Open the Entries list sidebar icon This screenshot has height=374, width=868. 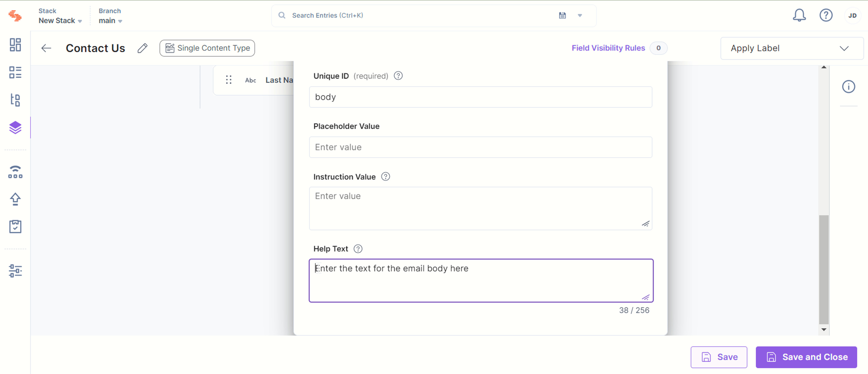pyautogui.click(x=15, y=72)
